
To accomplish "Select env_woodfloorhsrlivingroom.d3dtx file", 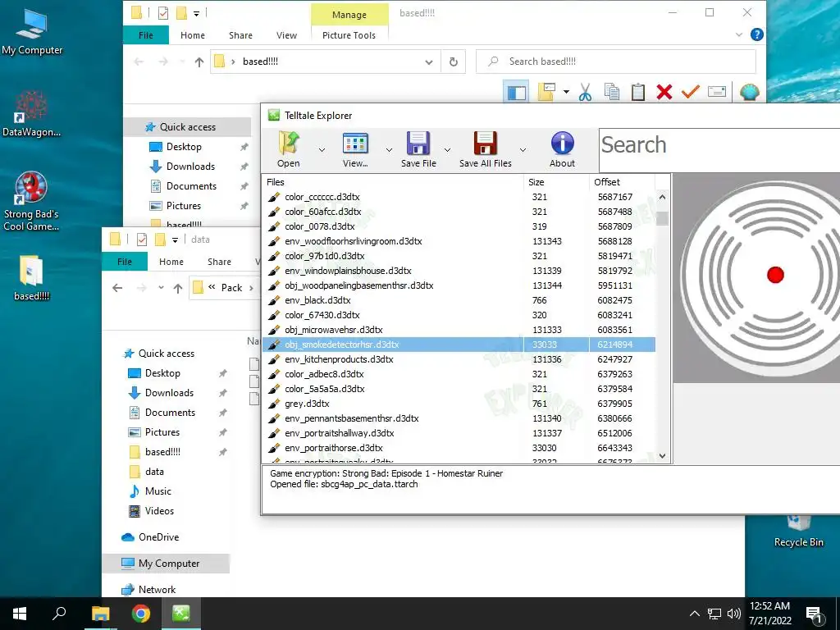I will pos(459,241).
